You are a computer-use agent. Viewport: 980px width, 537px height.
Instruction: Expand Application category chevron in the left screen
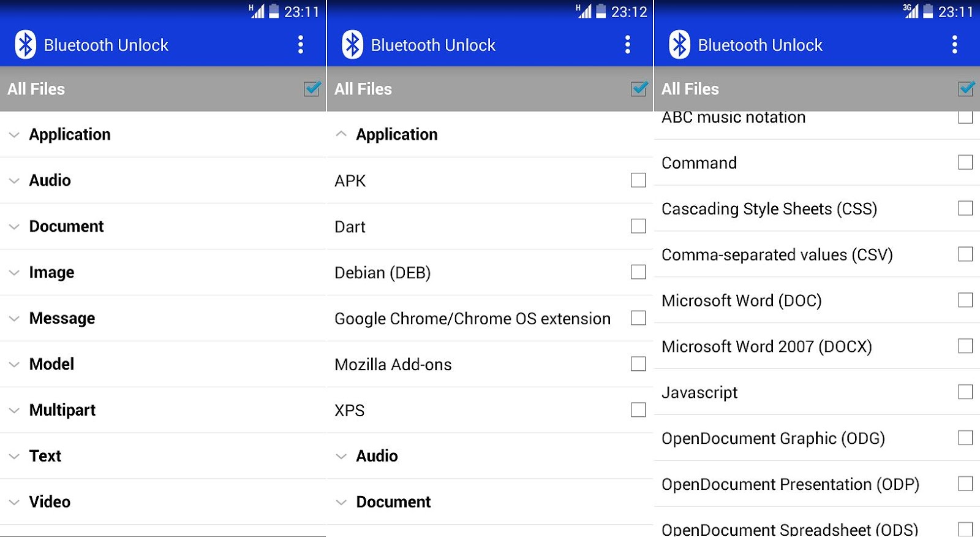[14, 135]
